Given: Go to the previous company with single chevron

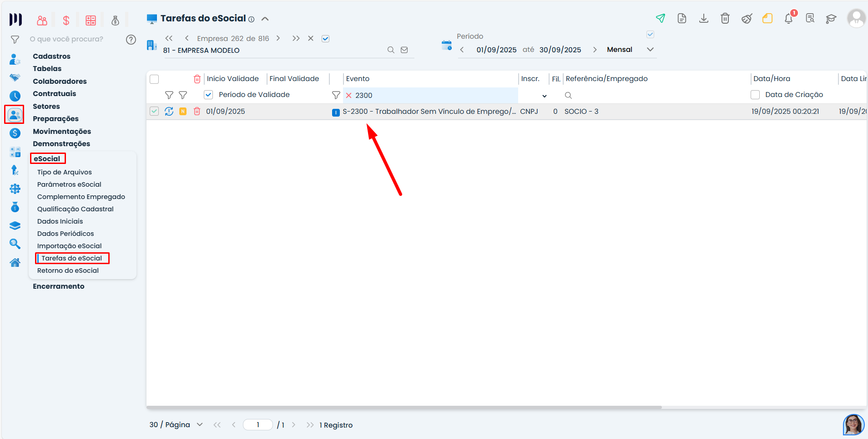Looking at the screenshot, I should point(187,38).
